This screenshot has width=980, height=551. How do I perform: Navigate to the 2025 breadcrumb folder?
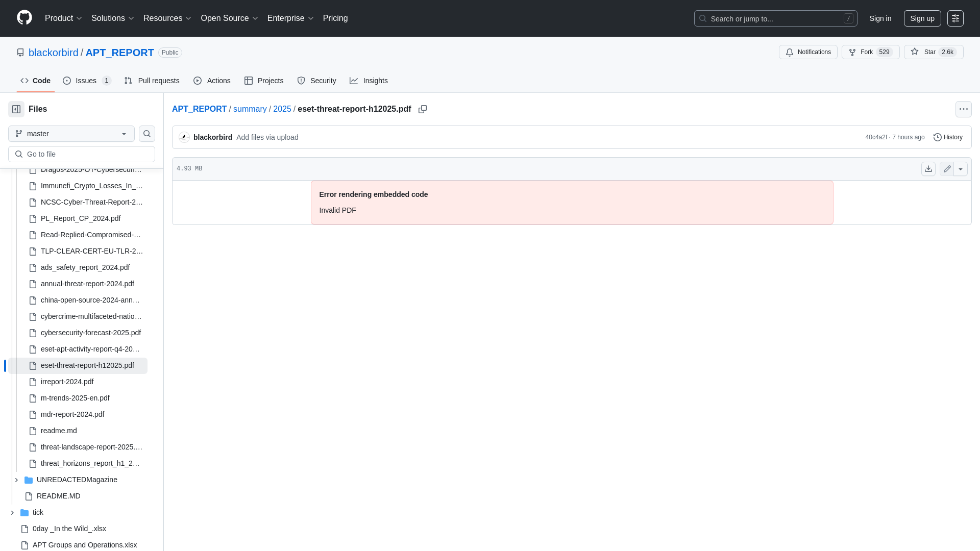282,109
